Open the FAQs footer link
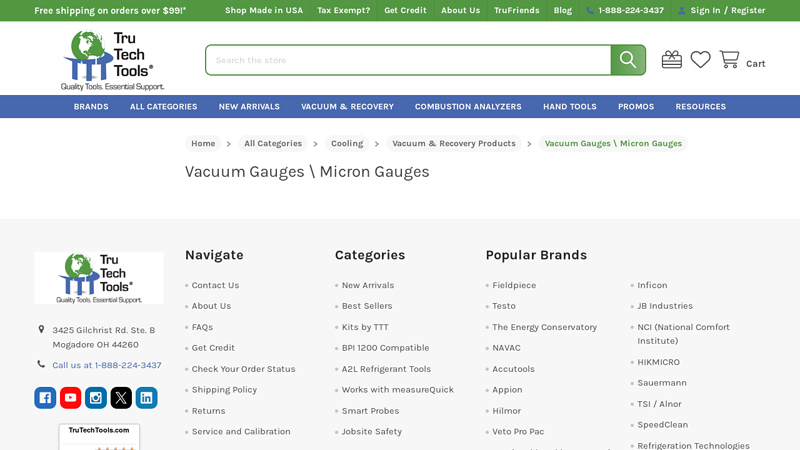This screenshot has width=800, height=450. pyautogui.click(x=202, y=327)
